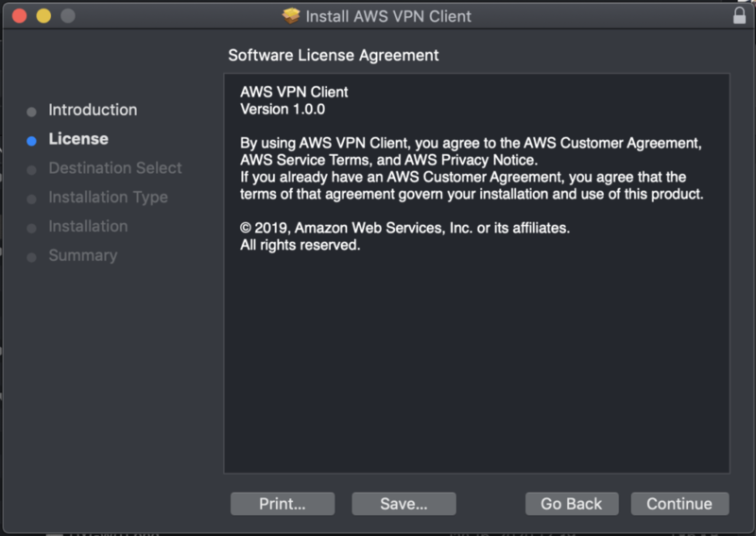Click the yellow minimize window button
The width and height of the screenshot is (756, 536).
coord(43,16)
